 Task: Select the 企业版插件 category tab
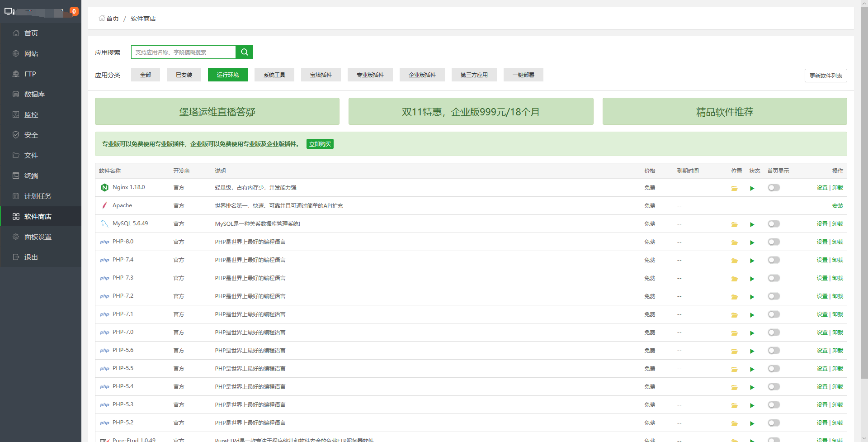(x=422, y=75)
